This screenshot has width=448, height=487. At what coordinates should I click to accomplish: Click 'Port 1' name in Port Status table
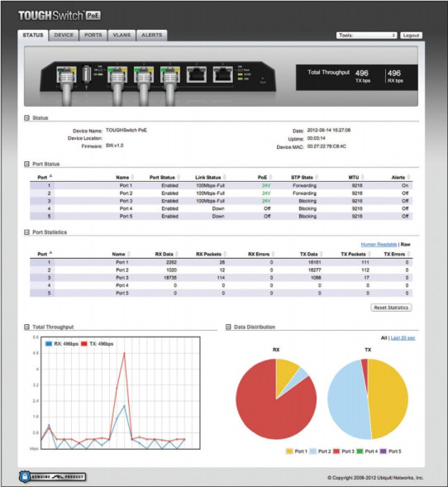126,185
